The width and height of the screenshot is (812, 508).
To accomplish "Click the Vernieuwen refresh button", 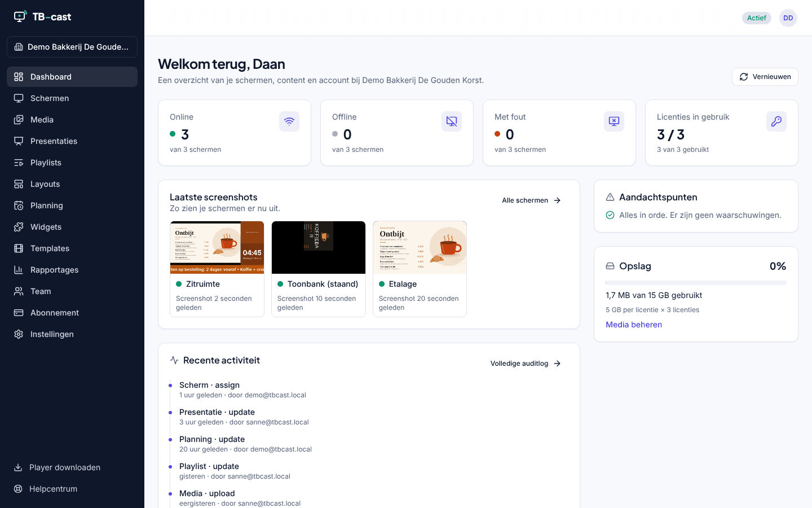I will tap(765, 77).
